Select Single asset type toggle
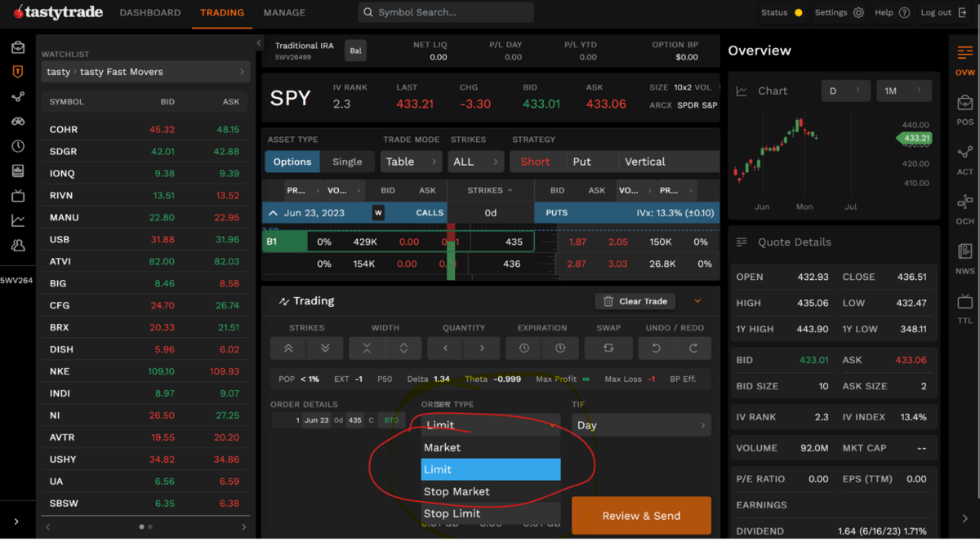This screenshot has height=546, width=980. [347, 162]
